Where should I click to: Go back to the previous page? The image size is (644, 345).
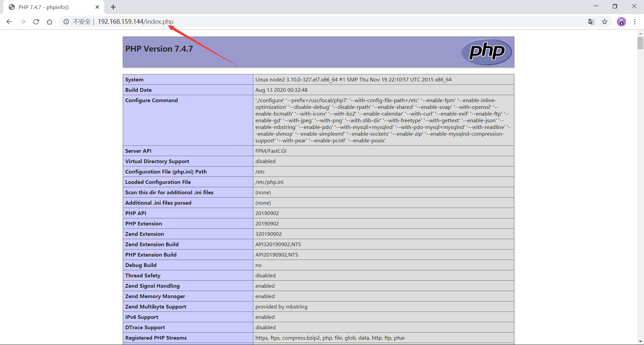click(9, 22)
